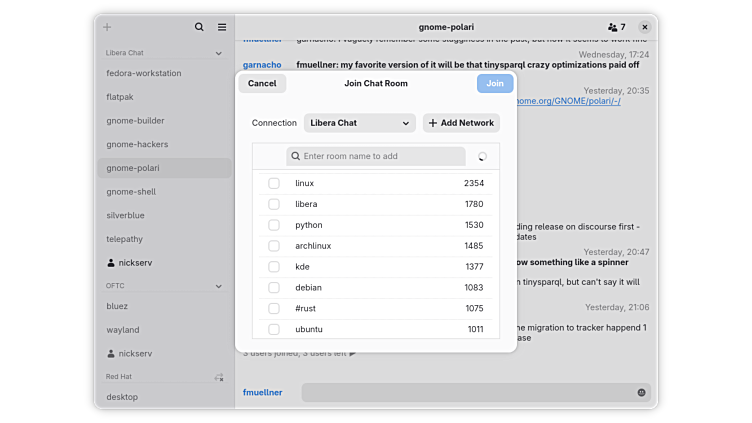
Task: Open nickserv under Libera Chat
Action: click(135, 263)
